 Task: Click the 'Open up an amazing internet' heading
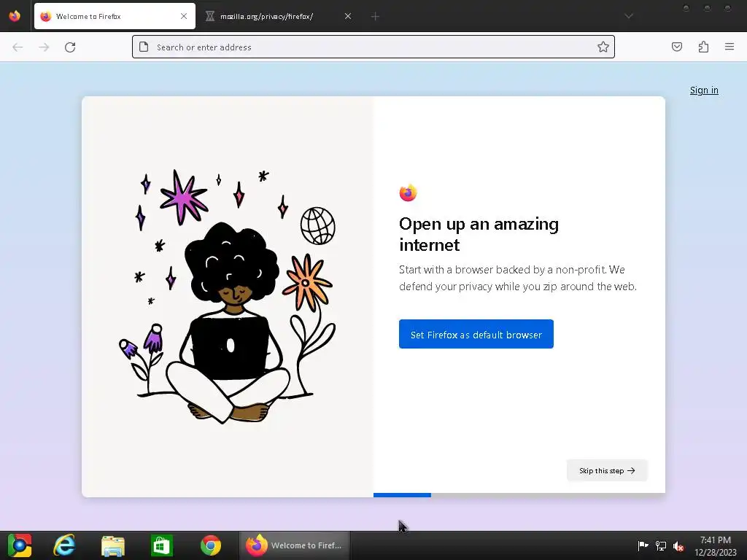[479, 234]
